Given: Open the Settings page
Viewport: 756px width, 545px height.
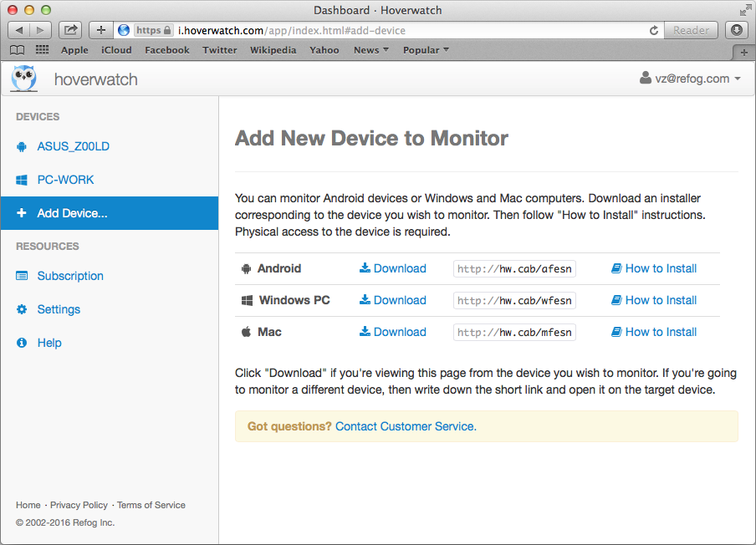Looking at the screenshot, I should tap(110, 309).
